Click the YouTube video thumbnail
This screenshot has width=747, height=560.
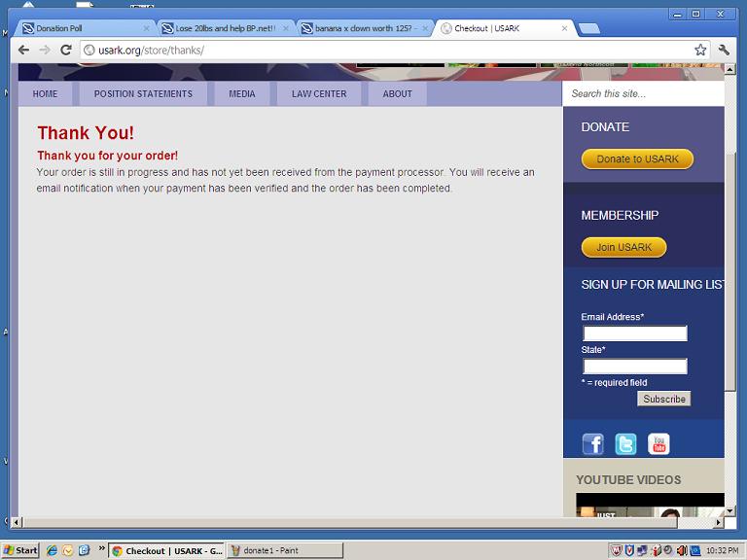tap(650, 506)
